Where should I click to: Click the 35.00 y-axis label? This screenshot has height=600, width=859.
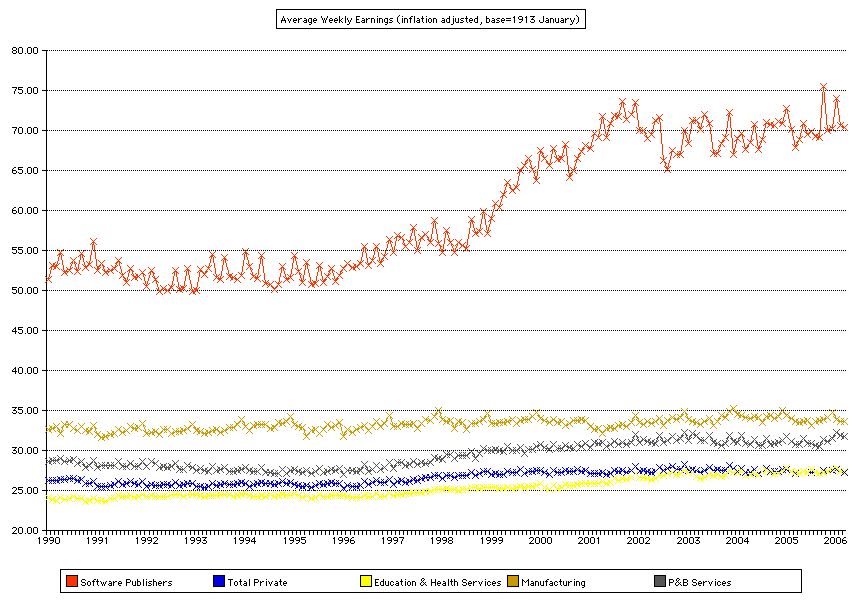pyautogui.click(x=26, y=411)
